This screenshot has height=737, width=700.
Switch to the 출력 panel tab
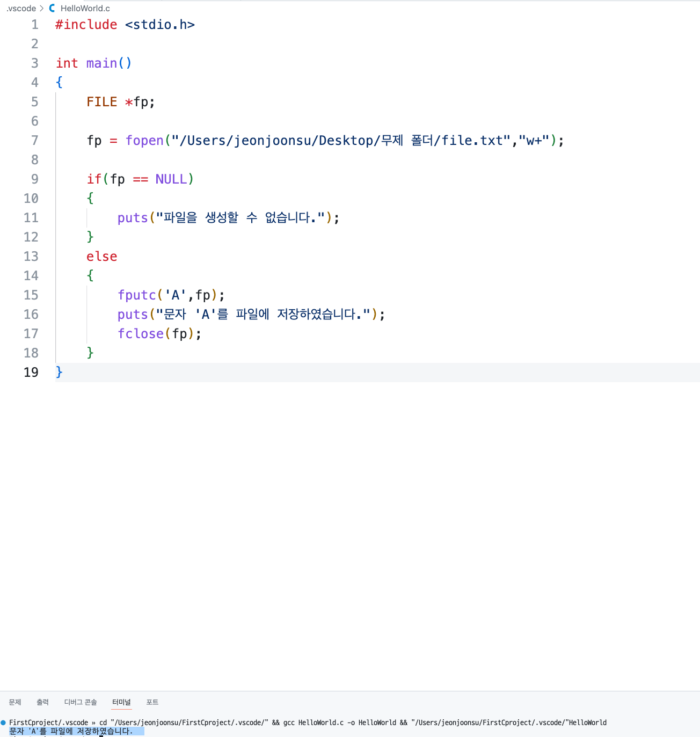point(42,702)
